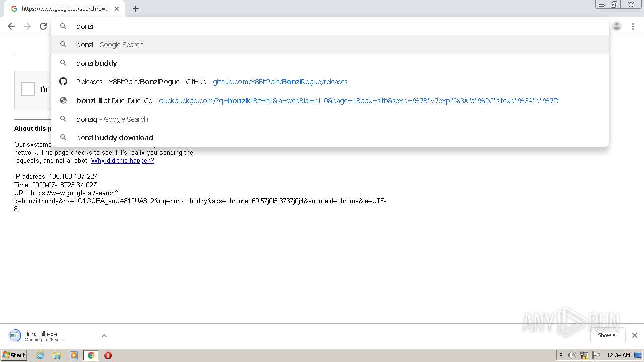Click the BonziKill.exe file icon
The height and width of the screenshot is (362, 644).
[x=16, y=335]
